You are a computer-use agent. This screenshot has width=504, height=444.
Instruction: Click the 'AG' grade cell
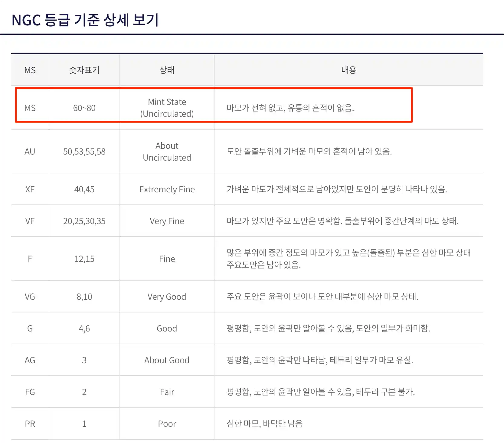click(30, 360)
